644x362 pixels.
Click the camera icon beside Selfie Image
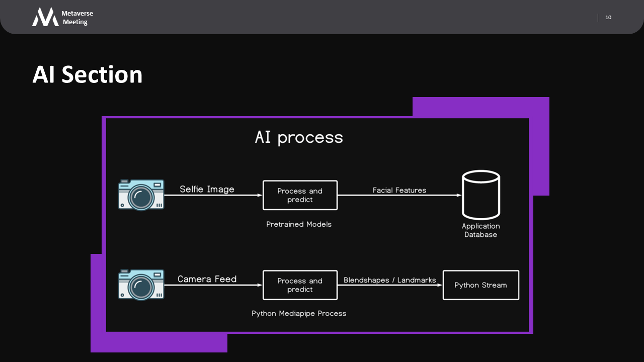click(141, 194)
